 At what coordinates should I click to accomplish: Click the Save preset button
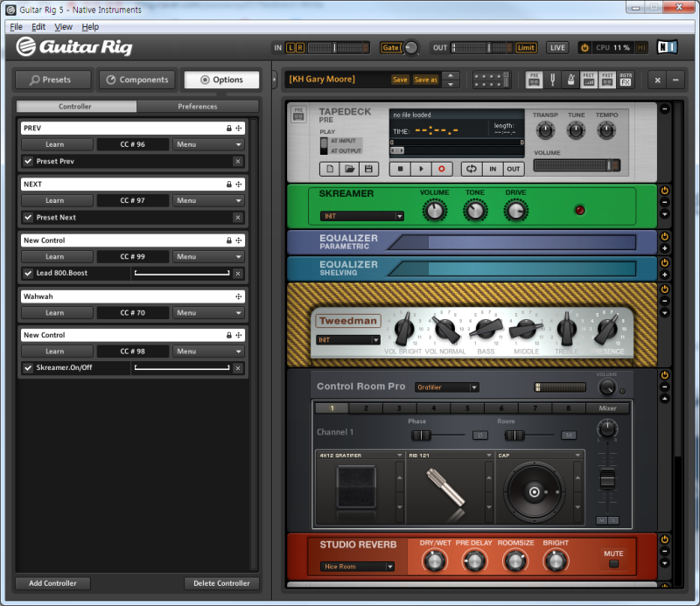400,80
